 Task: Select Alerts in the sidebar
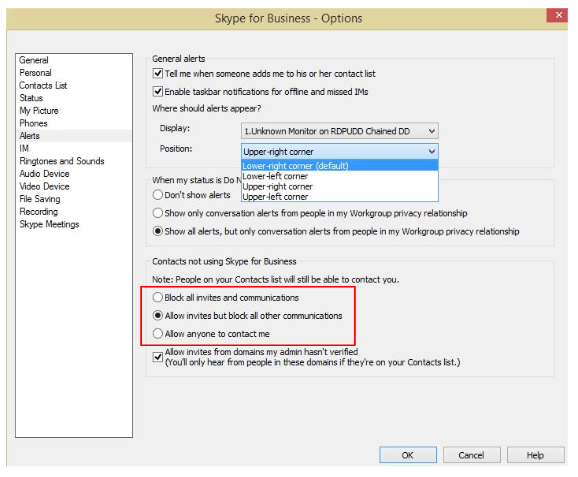click(x=74, y=136)
